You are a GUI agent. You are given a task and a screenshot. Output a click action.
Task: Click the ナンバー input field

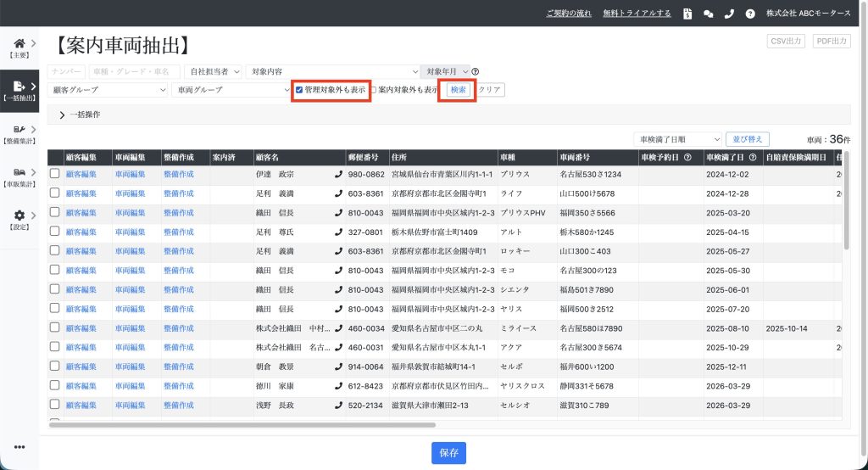[x=66, y=72]
